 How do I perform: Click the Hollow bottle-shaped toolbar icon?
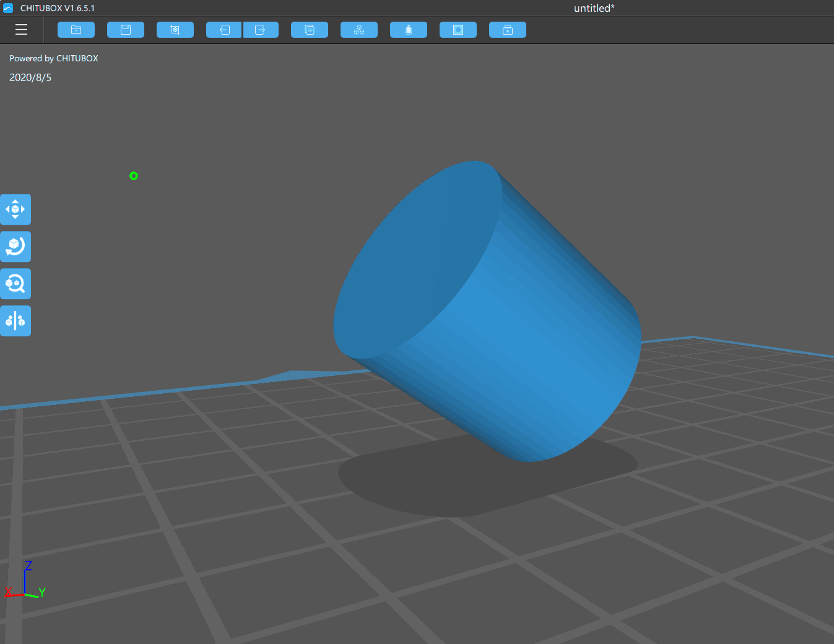pyautogui.click(x=409, y=30)
